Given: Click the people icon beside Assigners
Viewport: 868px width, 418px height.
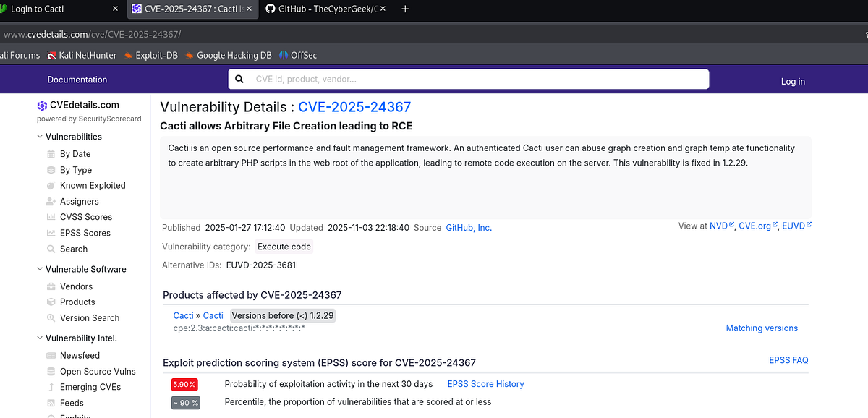Looking at the screenshot, I should (x=51, y=202).
